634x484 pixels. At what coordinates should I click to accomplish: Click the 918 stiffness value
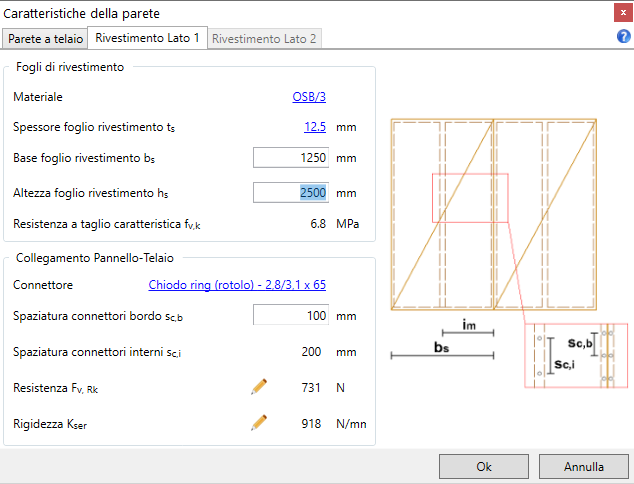click(311, 423)
